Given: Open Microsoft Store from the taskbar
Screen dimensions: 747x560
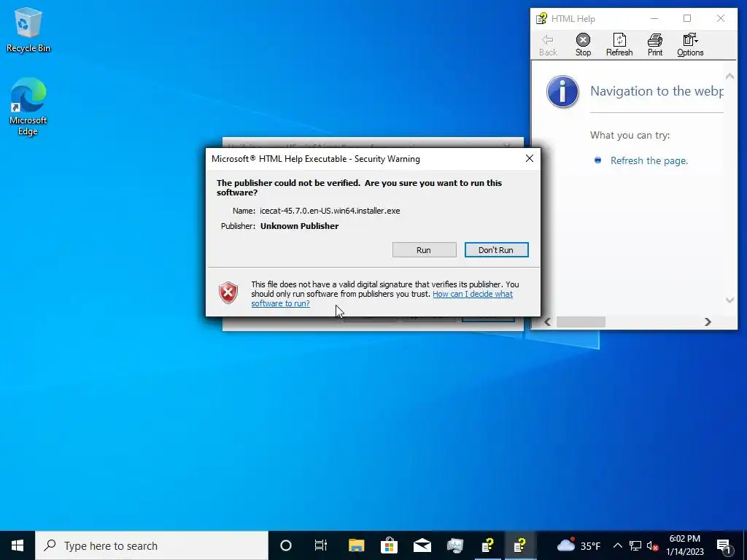Looking at the screenshot, I should 390,545.
